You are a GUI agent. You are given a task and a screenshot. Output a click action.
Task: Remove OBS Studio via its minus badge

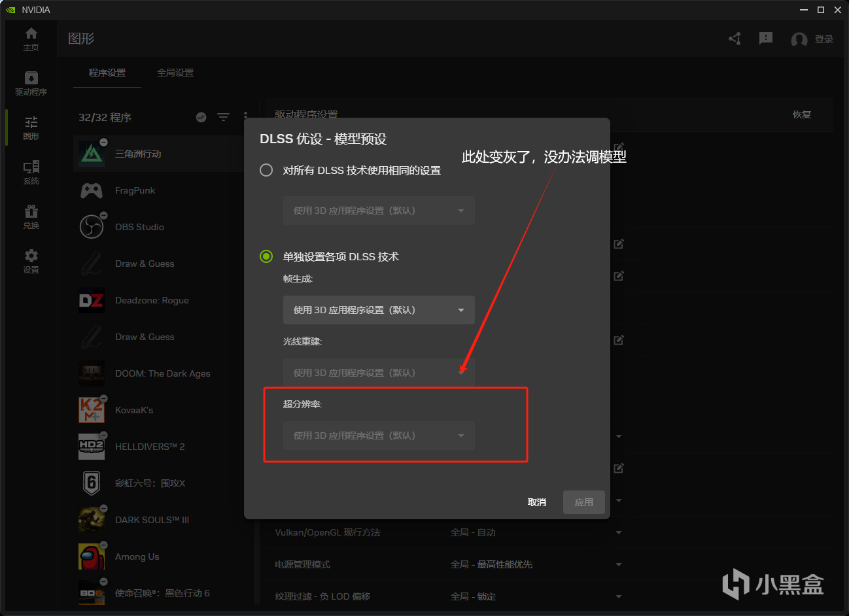(103, 215)
